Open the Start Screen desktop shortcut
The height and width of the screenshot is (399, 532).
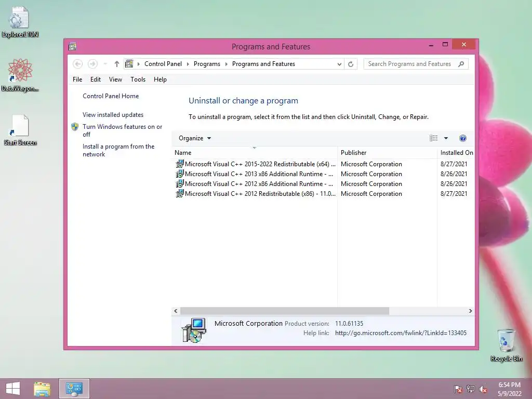[20, 130]
